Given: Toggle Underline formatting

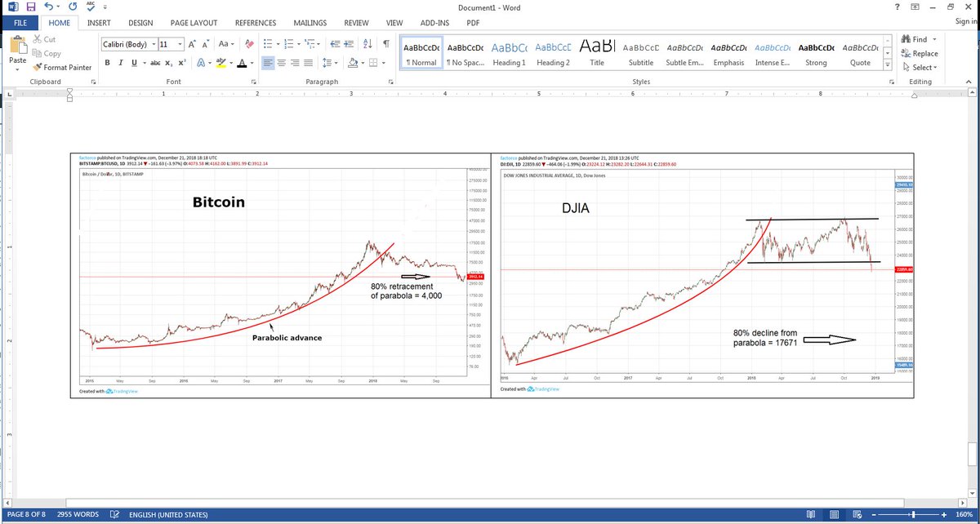Looking at the screenshot, I should point(133,63).
